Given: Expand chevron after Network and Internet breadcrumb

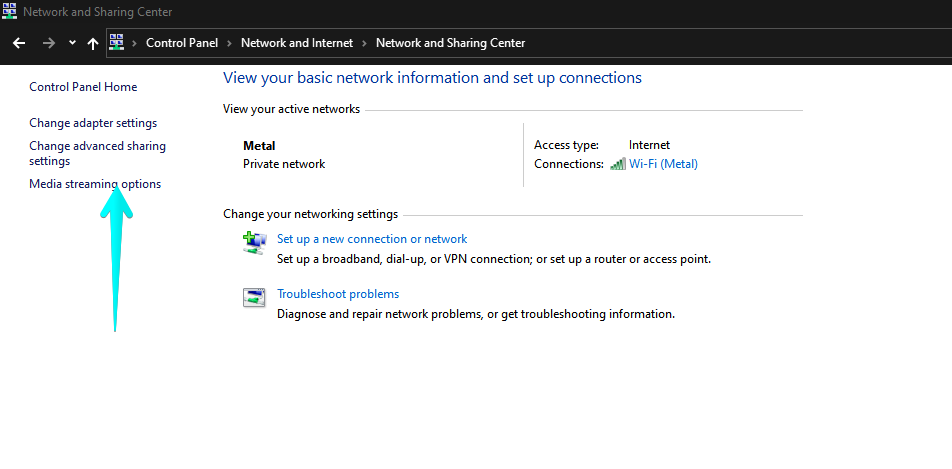Looking at the screenshot, I should pyautogui.click(x=364, y=43).
